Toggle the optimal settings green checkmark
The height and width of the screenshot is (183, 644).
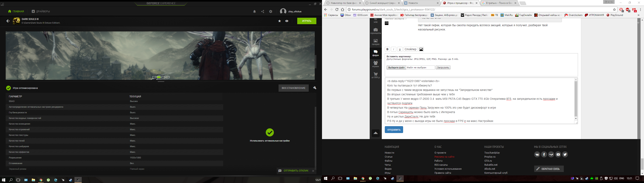point(269,132)
